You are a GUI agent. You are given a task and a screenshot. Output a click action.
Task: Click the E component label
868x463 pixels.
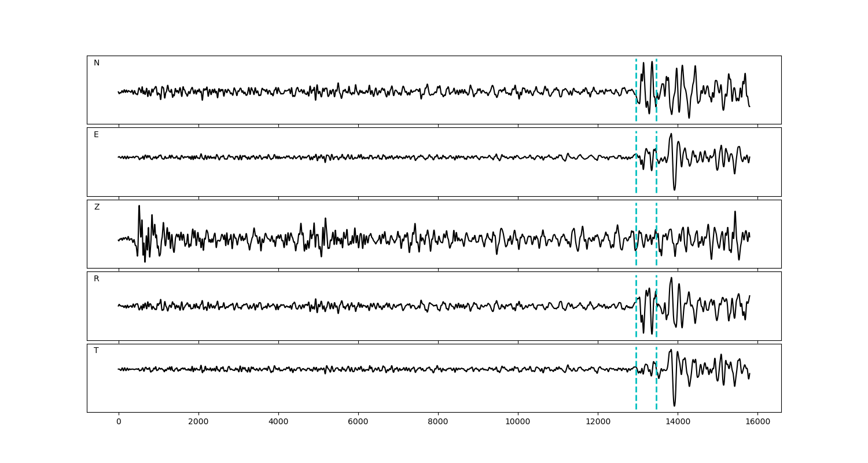96,135
